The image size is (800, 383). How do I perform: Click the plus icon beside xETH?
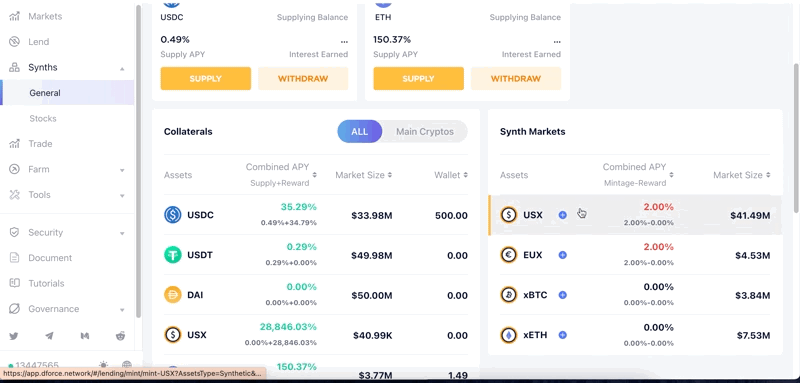[x=563, y=335]
